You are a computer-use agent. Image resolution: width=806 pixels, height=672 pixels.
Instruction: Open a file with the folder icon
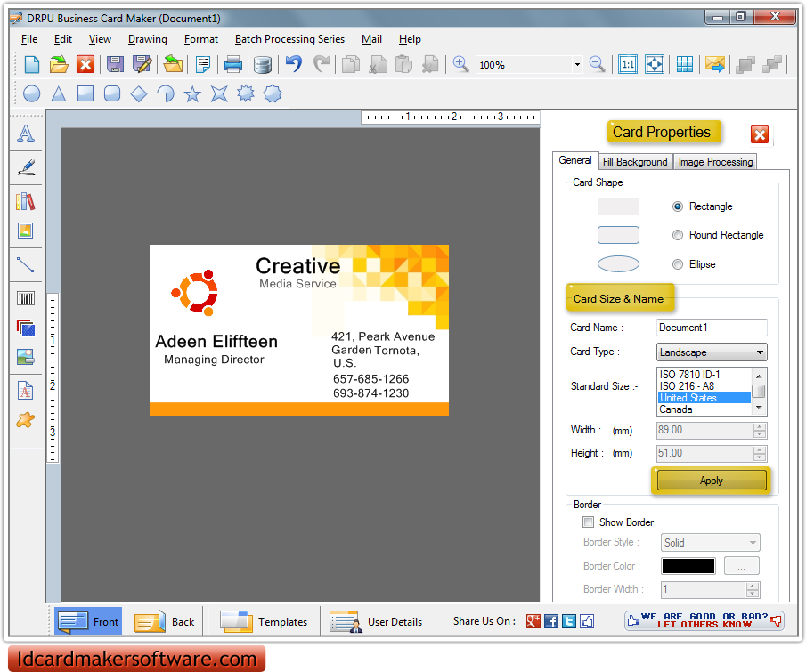click(59, 65)
